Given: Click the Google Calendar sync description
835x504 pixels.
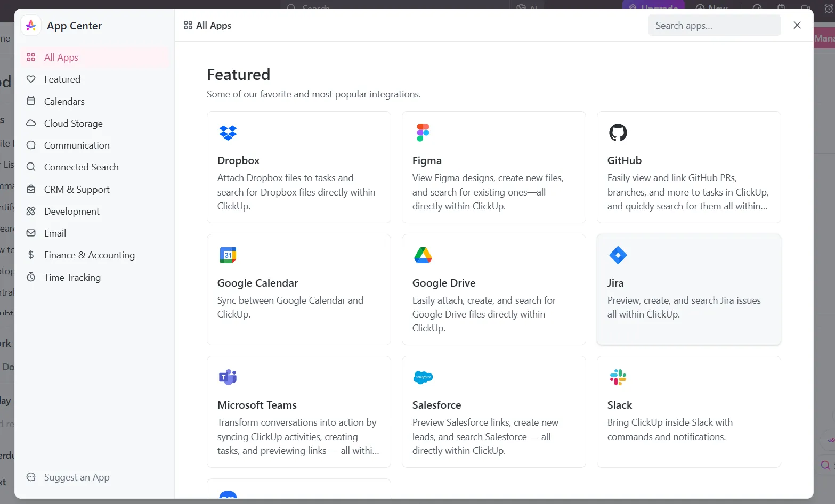Looking at the screenshot, I should (290, 307).
